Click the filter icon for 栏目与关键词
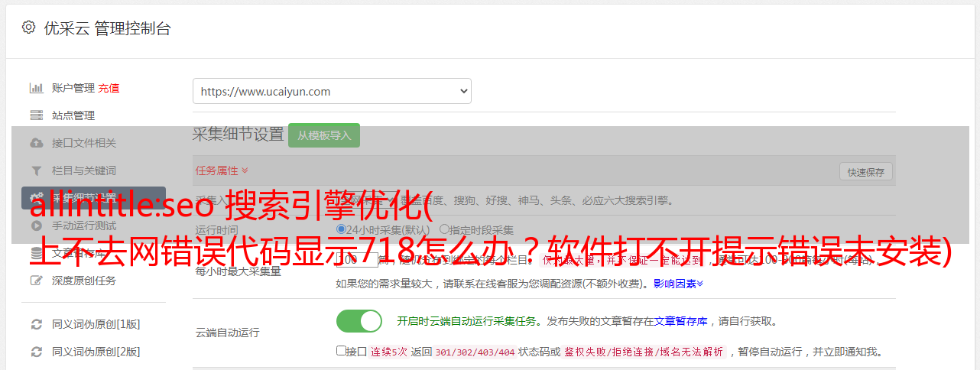This screenshot has height=370, width=980. [36, 170]
